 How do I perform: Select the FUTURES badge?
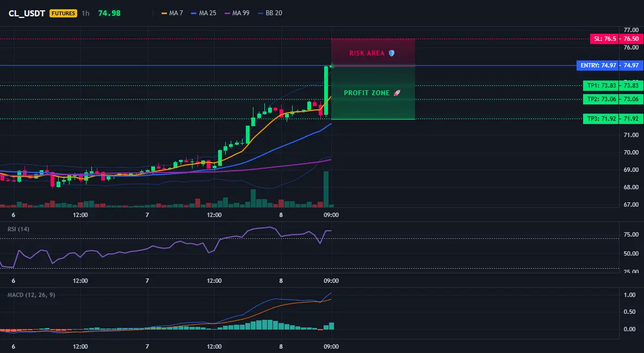tap(63, 13)
